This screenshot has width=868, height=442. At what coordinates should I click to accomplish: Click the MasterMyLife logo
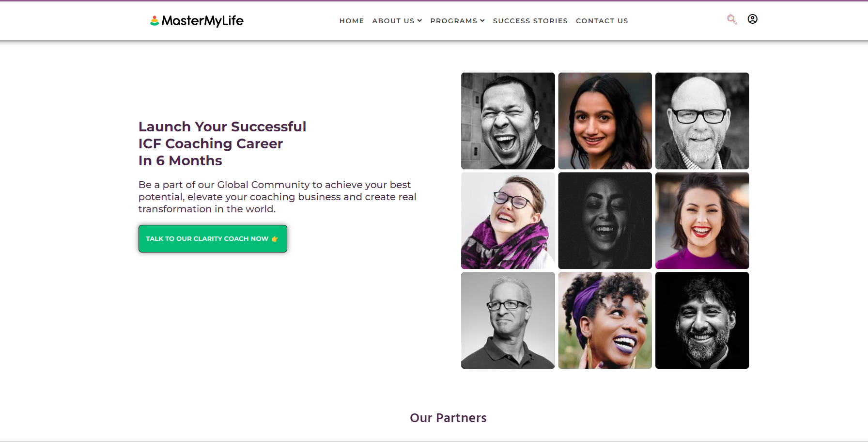(197, 21)
